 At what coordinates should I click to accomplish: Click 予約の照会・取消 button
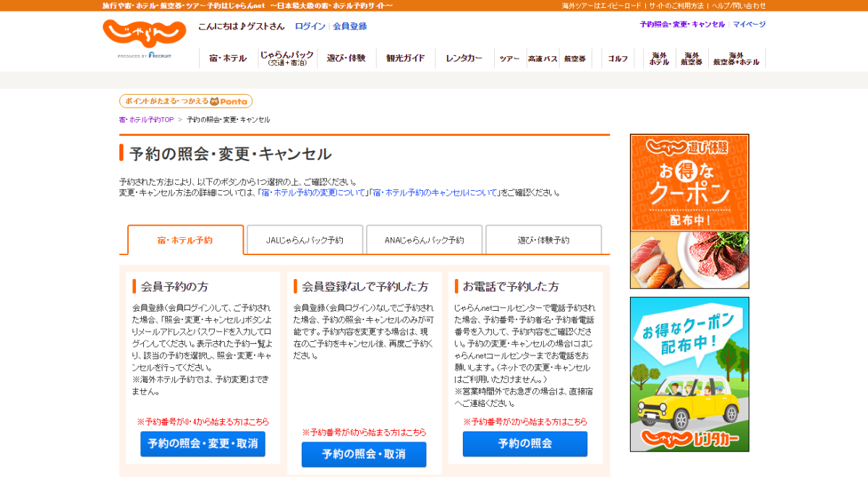click(364, 455)
